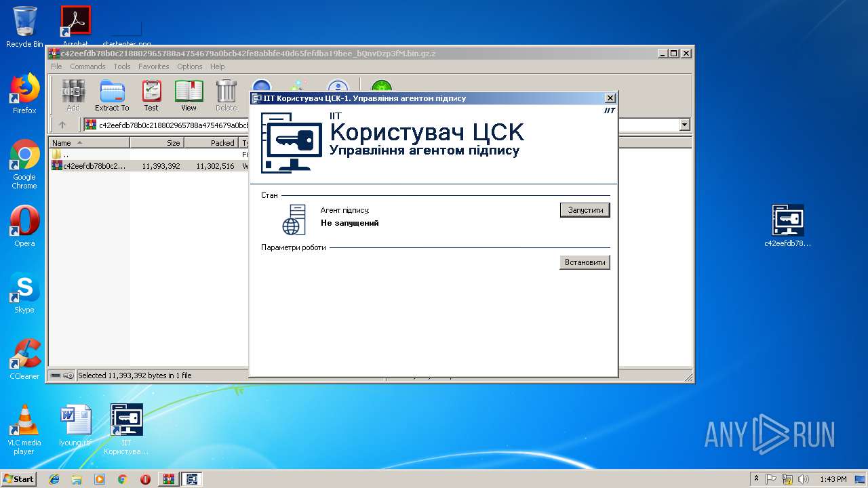Click the Встановити button
The width and height of the screenshot is (868, 488).
[585, 262]
